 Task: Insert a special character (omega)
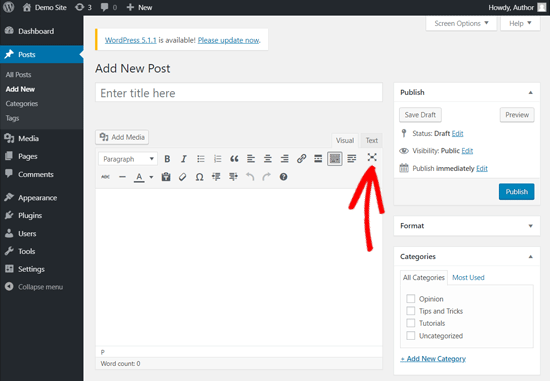pyautogui.click(x=199, y=177)
